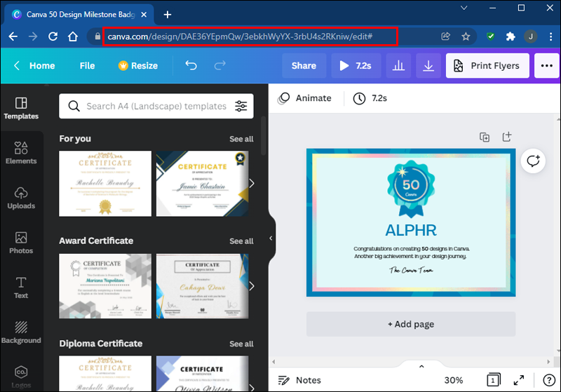See all For you templates
This screenshot has width=561, height=392.
(x=241, y=139)
